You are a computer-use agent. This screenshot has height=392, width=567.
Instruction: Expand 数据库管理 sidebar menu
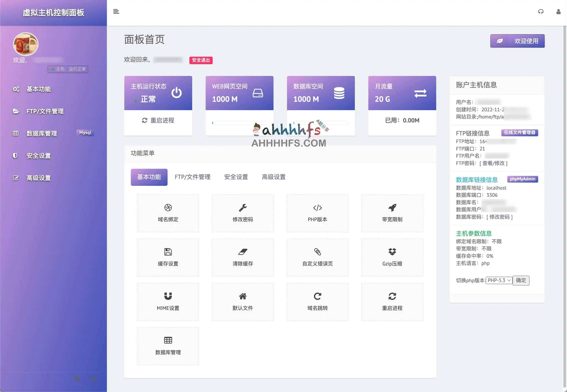(42, 133)
